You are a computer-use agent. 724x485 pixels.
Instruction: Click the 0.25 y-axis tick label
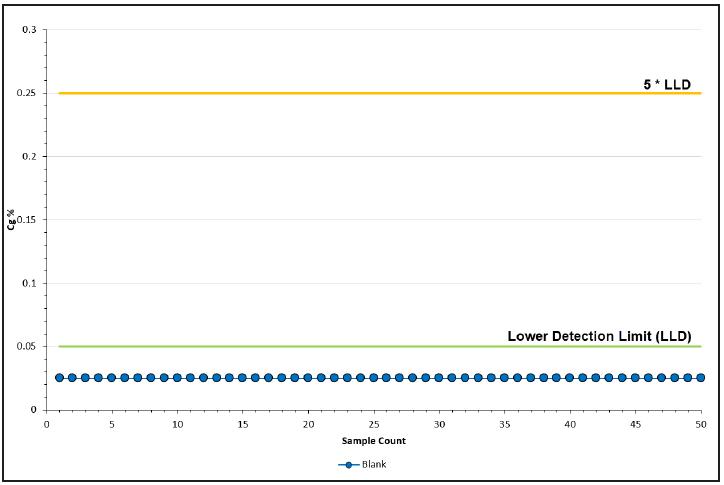click(26, 93)
